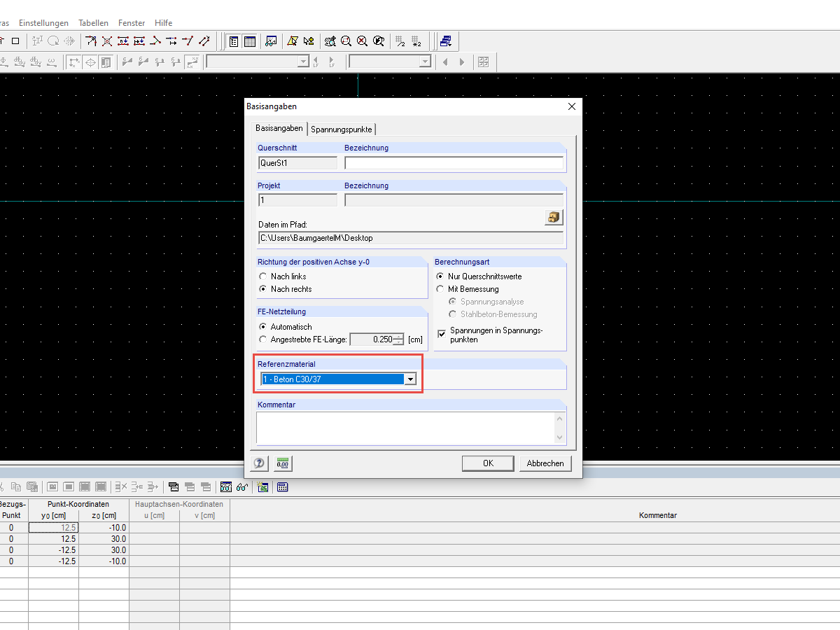Click the 'Kommentar' table column header
The image size is (840, 630).
(658, 515)
